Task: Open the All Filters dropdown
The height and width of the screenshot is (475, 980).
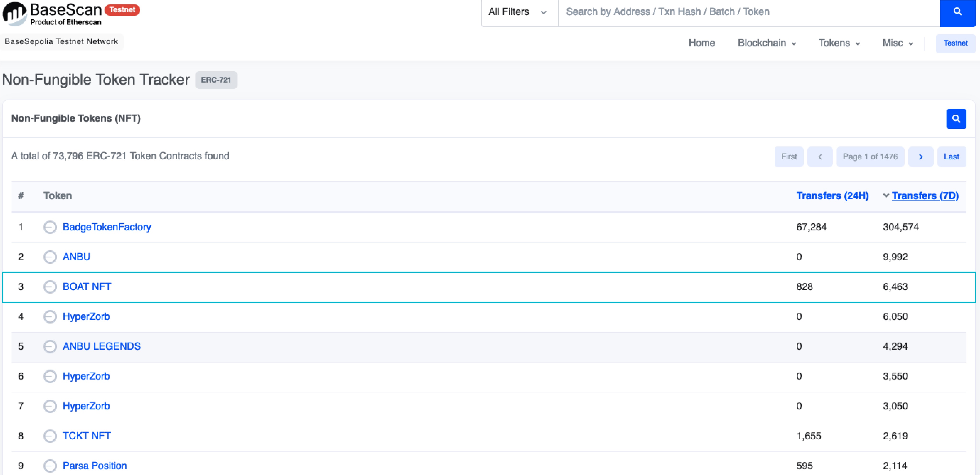Action: [x=518, y=12]
